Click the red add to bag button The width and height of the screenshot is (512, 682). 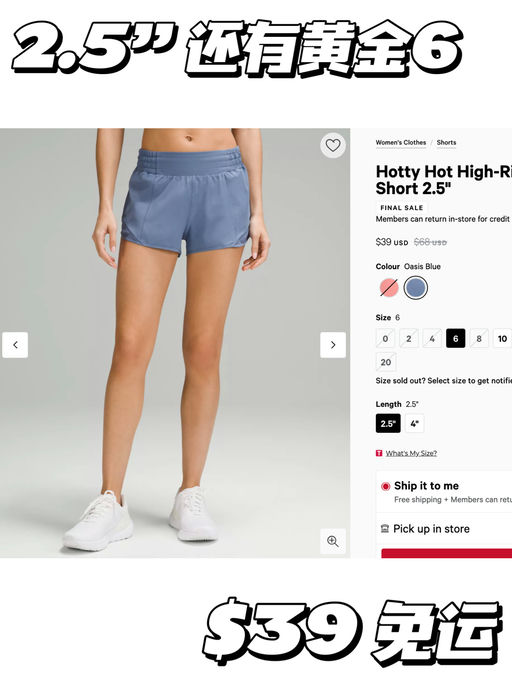coord(446,553)
